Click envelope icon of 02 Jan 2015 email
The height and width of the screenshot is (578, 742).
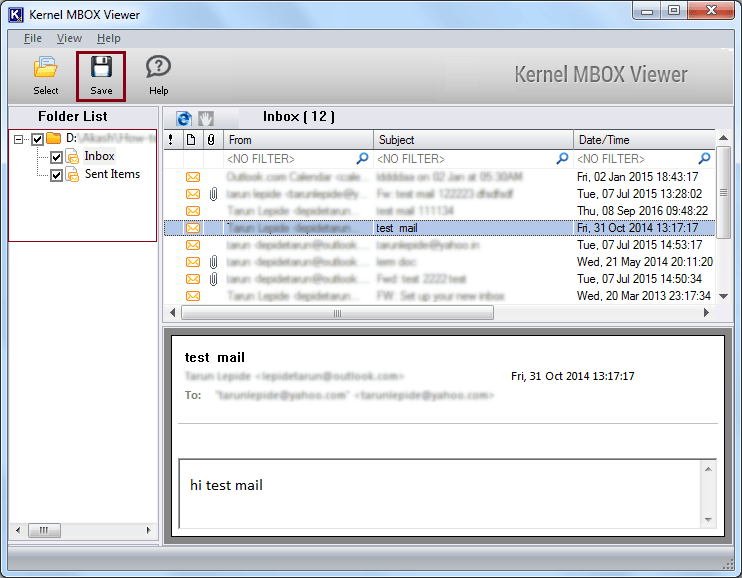tap(193, 177)
